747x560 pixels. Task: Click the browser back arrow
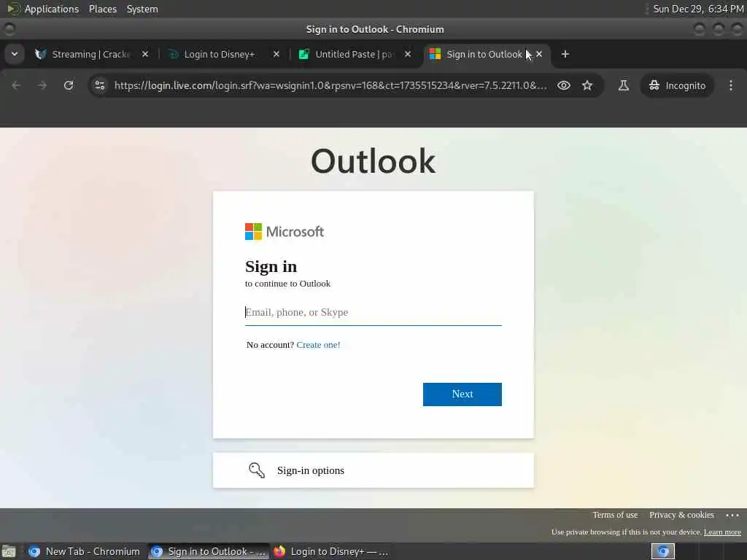pyautogui.click(x=16, y=85)
